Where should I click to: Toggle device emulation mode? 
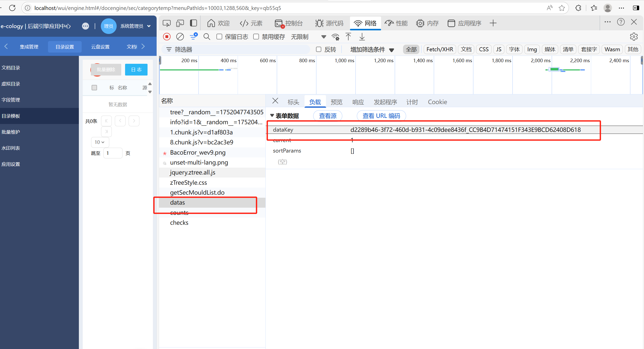tap(180, 23)
